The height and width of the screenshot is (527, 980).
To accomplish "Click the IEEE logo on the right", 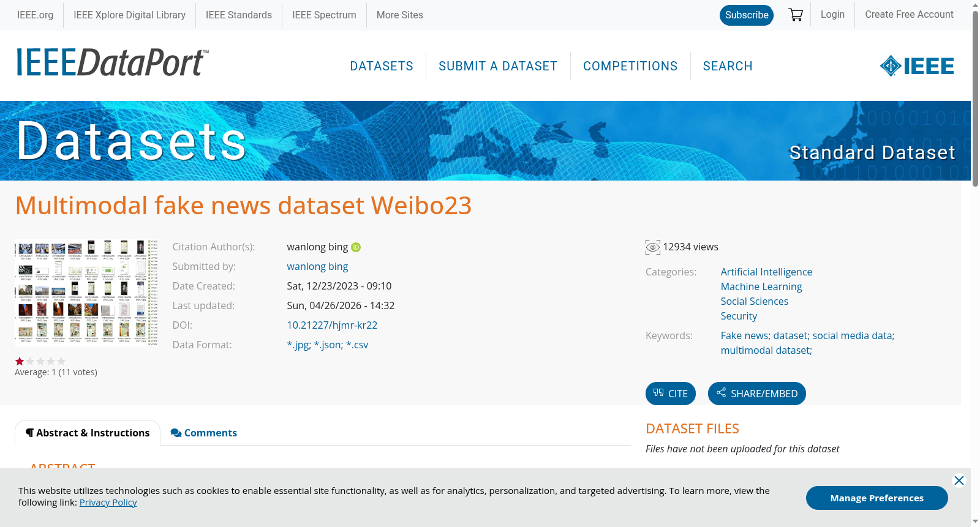I will click(x=917, y=66).
